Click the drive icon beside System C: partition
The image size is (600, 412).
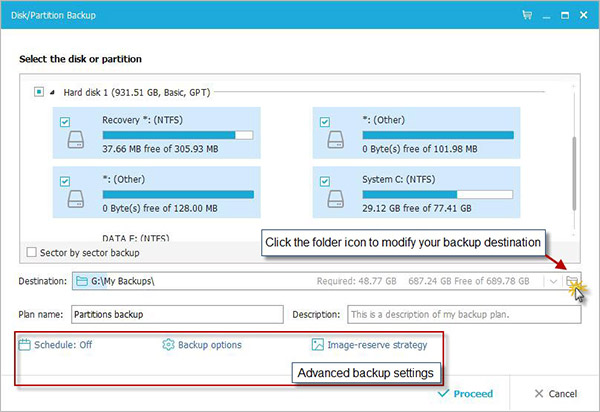(x=336, y=199)
